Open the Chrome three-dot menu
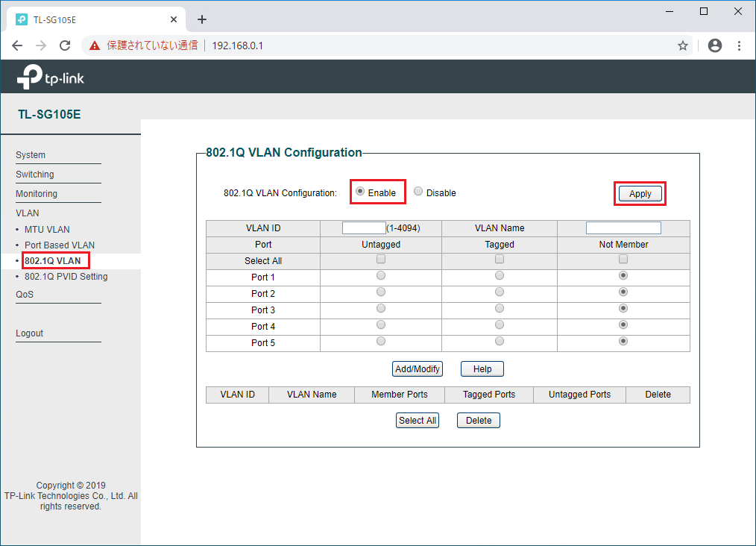This screenshot has width=756, height=546. tap(739, 45)
